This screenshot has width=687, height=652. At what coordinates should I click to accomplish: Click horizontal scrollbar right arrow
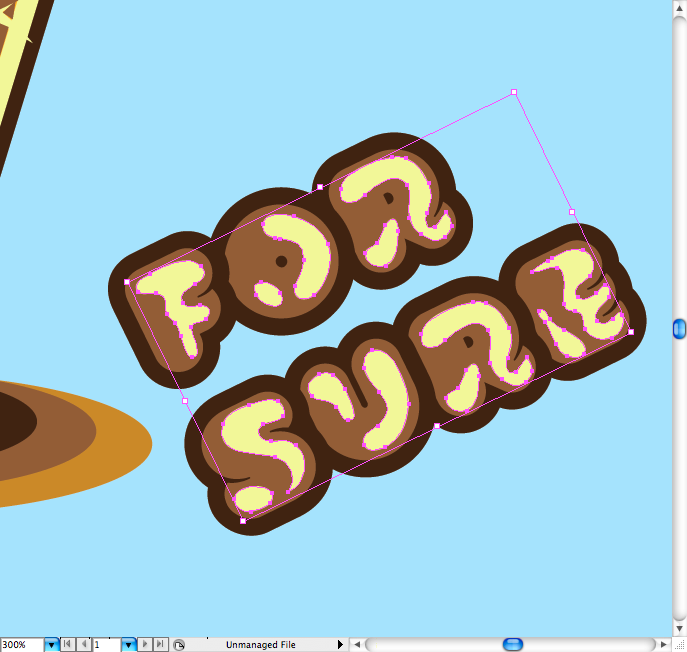point(663,645)
